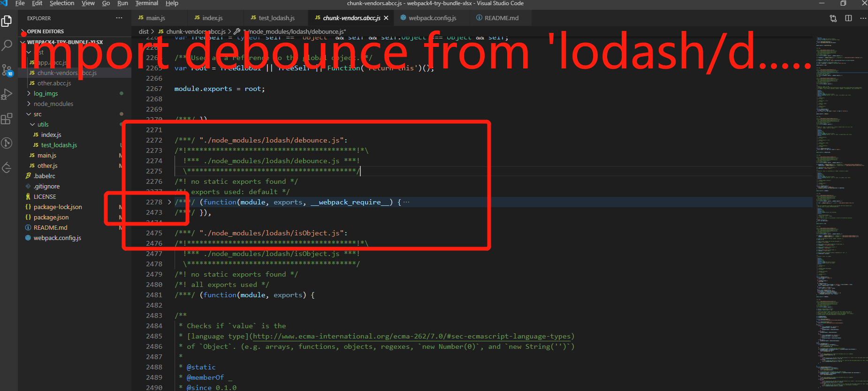Open main.js in the src folder
868x391 pixels.
tap(47, 155)
